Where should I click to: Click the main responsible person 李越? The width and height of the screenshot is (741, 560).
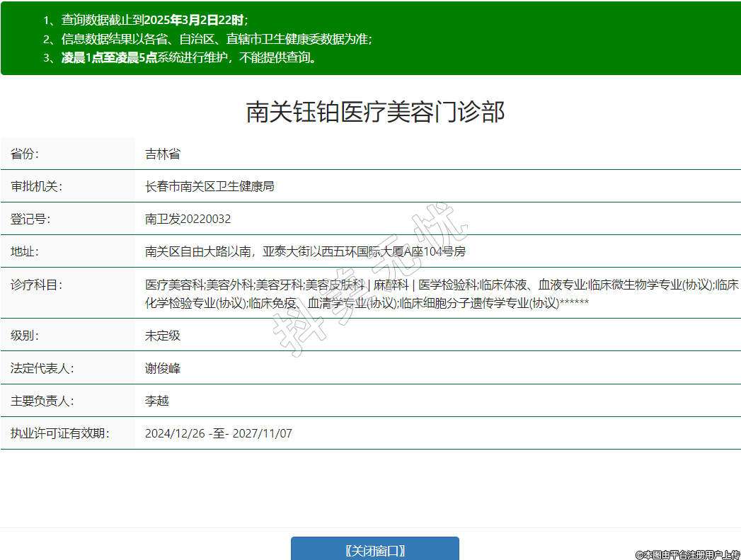pos(157,401)
